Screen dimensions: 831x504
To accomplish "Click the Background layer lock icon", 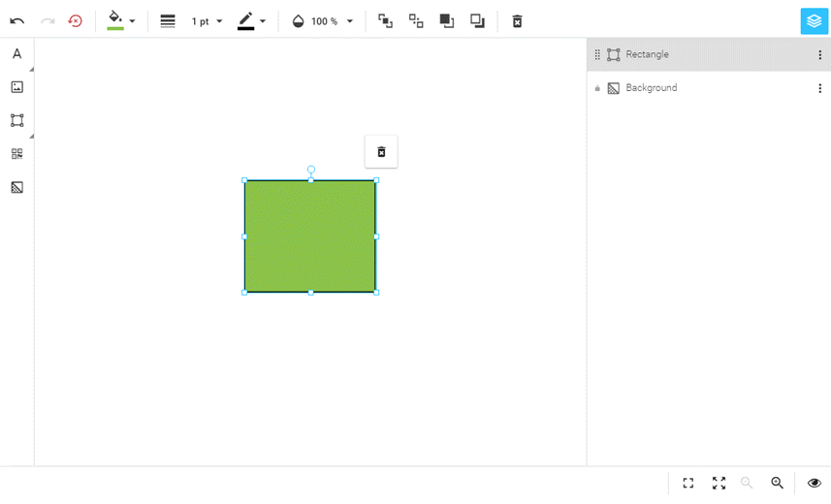I will coord(597,88).
